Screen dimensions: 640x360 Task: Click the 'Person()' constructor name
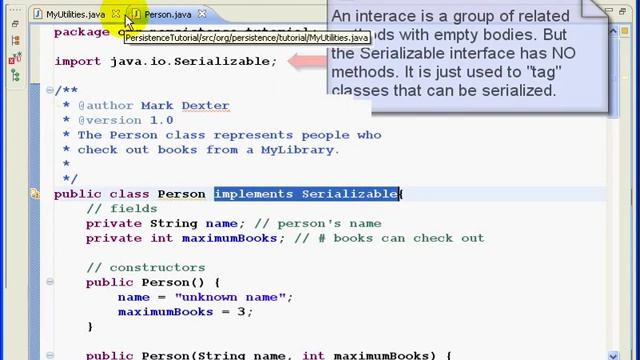(x=173, y=282)
